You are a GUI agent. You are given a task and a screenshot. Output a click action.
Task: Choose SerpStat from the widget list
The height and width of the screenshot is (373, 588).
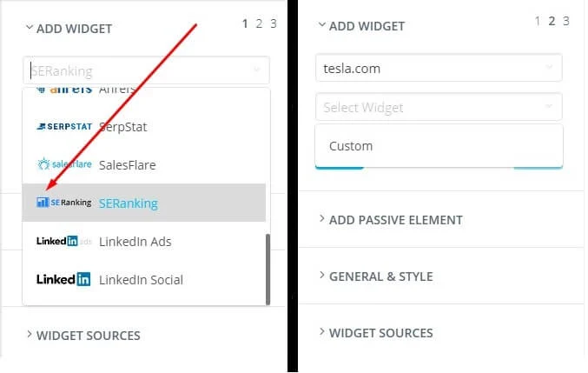click(x=123, y=127)
